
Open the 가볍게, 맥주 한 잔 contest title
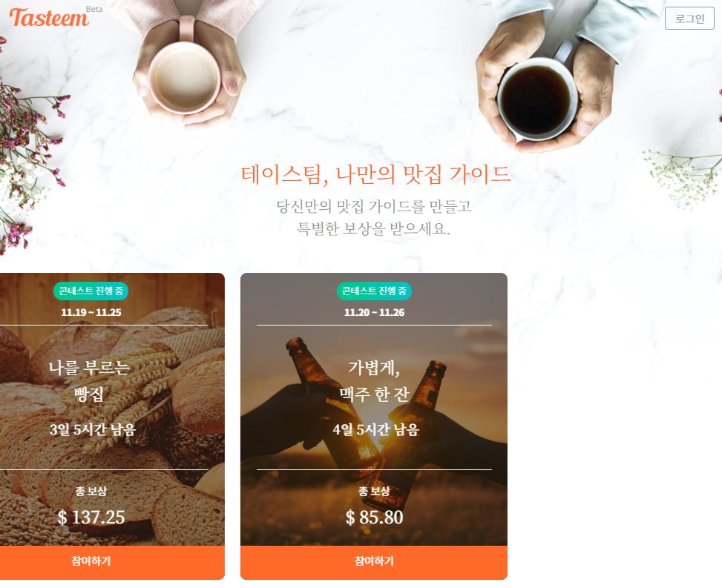tap(374, 380)
